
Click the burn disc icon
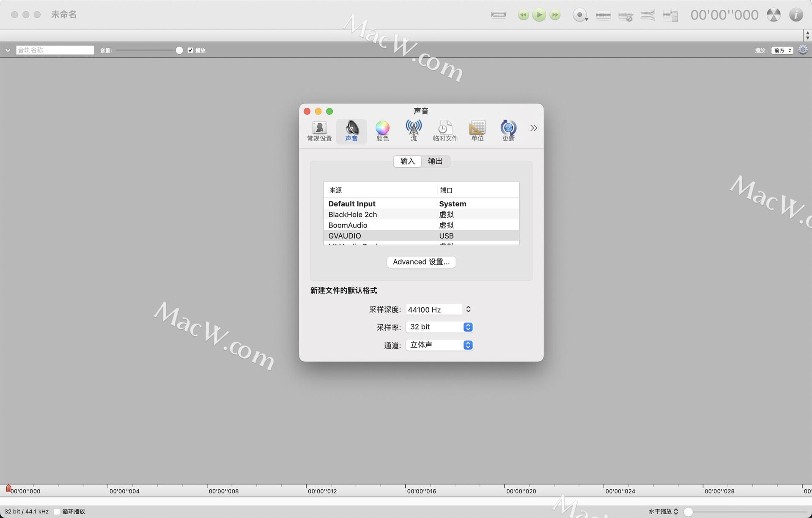[x=773, y=15]
